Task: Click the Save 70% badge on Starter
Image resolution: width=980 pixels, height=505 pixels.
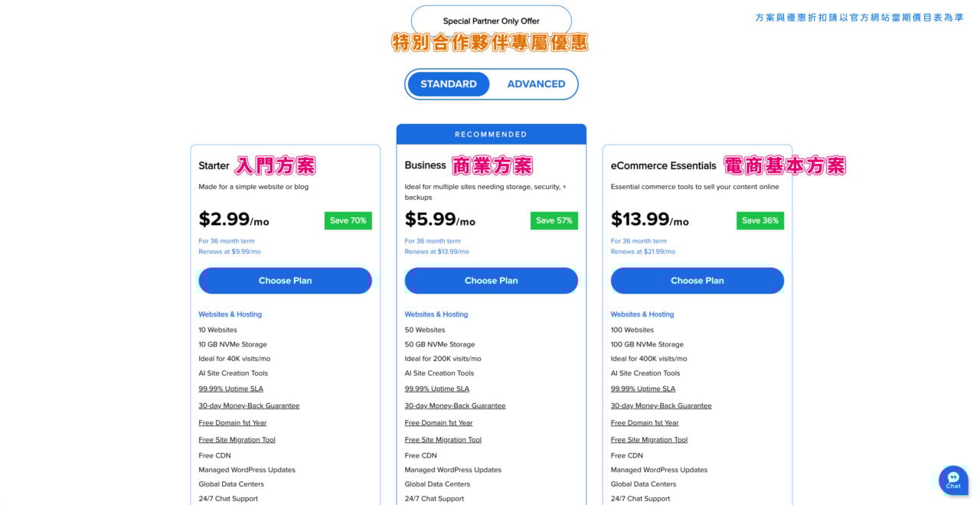Action: coord(348,220)
